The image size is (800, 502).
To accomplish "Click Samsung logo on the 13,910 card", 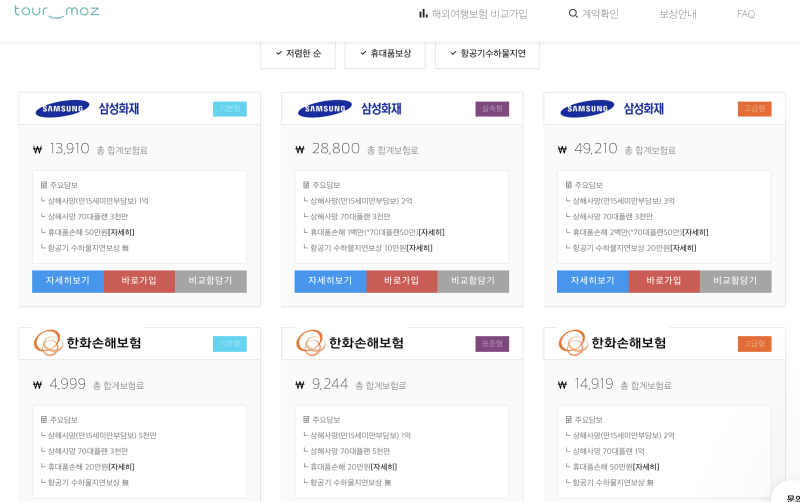I will [x=62, y=109].
